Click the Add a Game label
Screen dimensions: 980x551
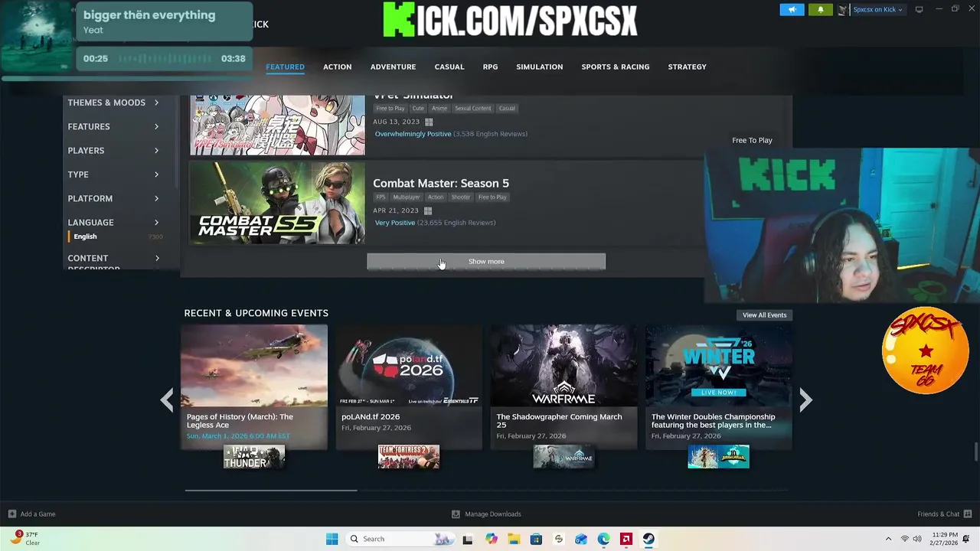point(38,514)
